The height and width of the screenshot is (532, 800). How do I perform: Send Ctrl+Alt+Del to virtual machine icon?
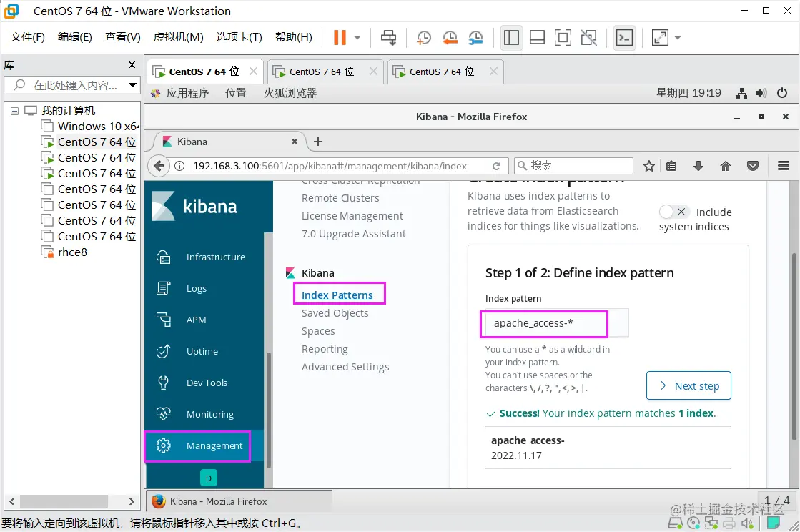tap(388, 37)
